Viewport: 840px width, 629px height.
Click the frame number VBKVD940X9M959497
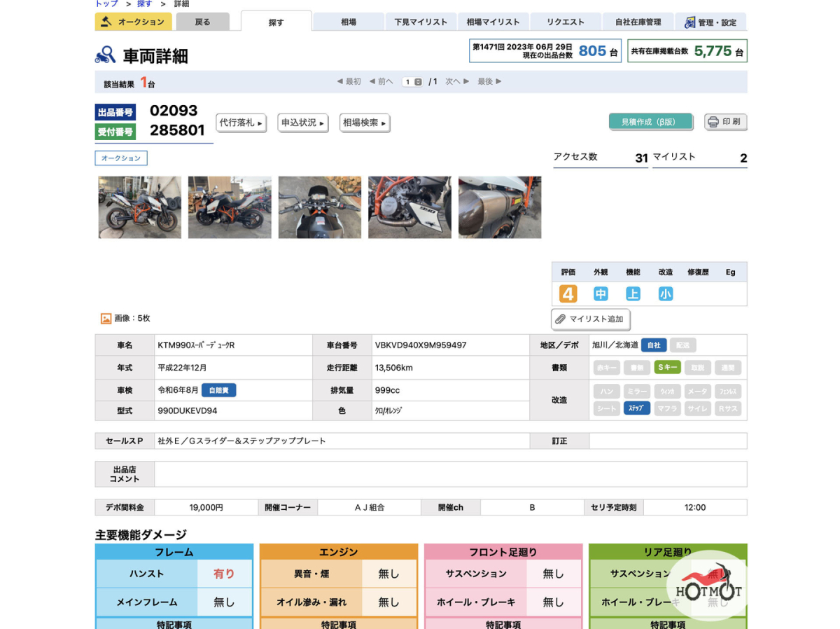pyautogui.click(x=421, y=345)
